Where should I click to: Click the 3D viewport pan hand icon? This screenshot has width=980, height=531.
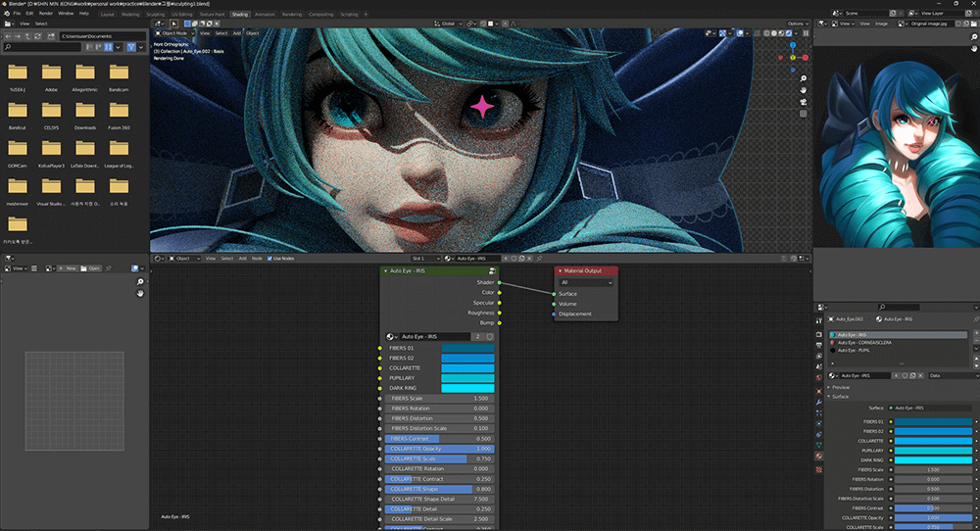coord(804,90)
